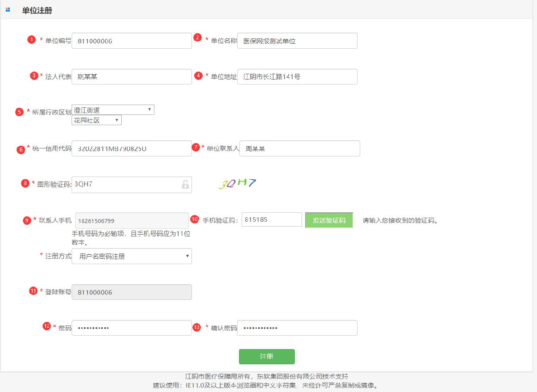This screenshot has height=392, width=537.
Task: Click the 手机验证码 code input field
Action: tap(272, 219)
